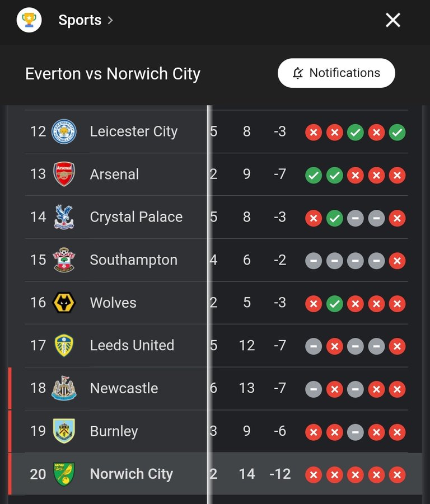430x504 pixels.
Task: Tap the Crystal Palace eagle crest
Action: coord(64,217)
